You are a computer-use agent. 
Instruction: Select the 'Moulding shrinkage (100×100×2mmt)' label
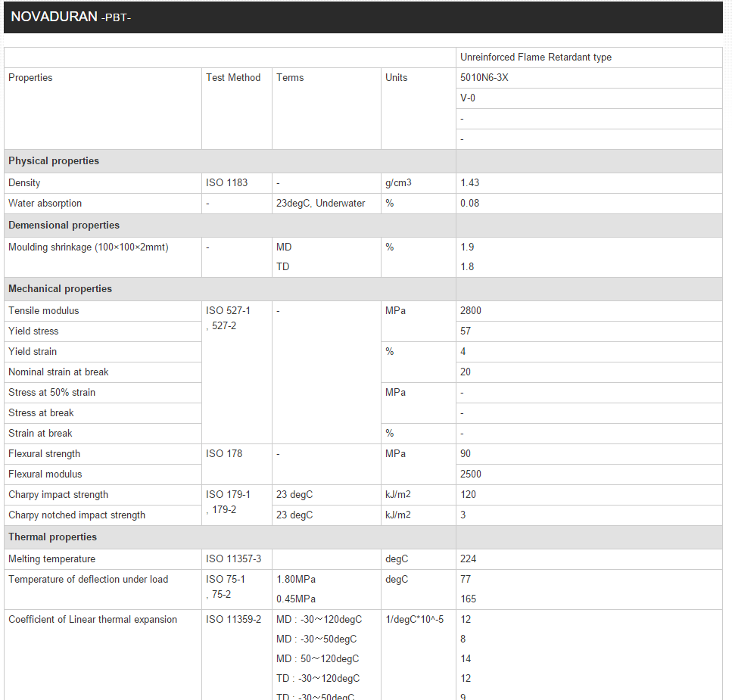[89, 247]
